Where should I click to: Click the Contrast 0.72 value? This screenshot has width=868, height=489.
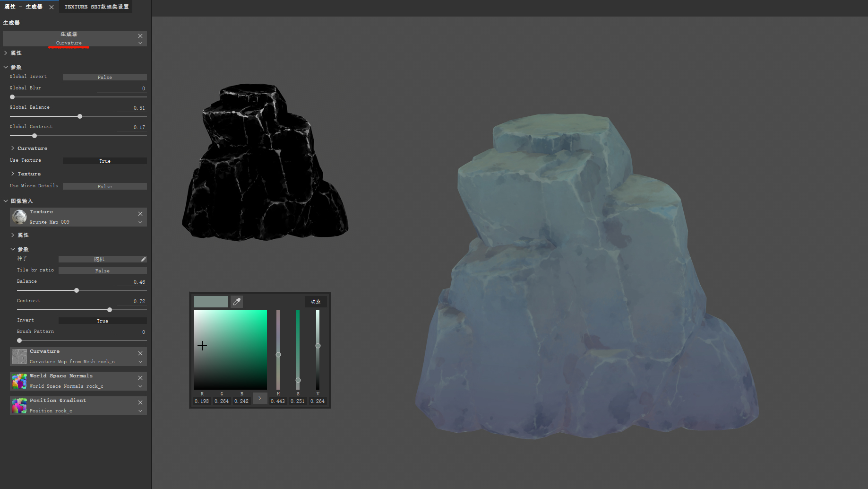tap(139, 301)
